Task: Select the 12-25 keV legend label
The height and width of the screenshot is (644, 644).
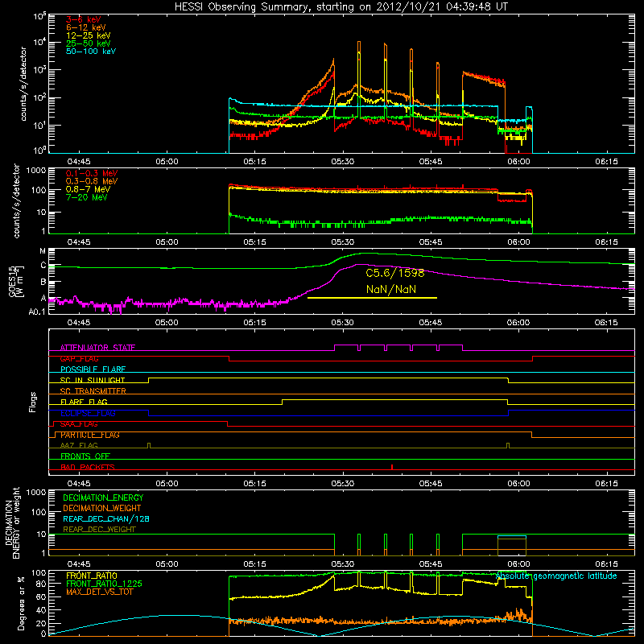Action: click(88, 35)
